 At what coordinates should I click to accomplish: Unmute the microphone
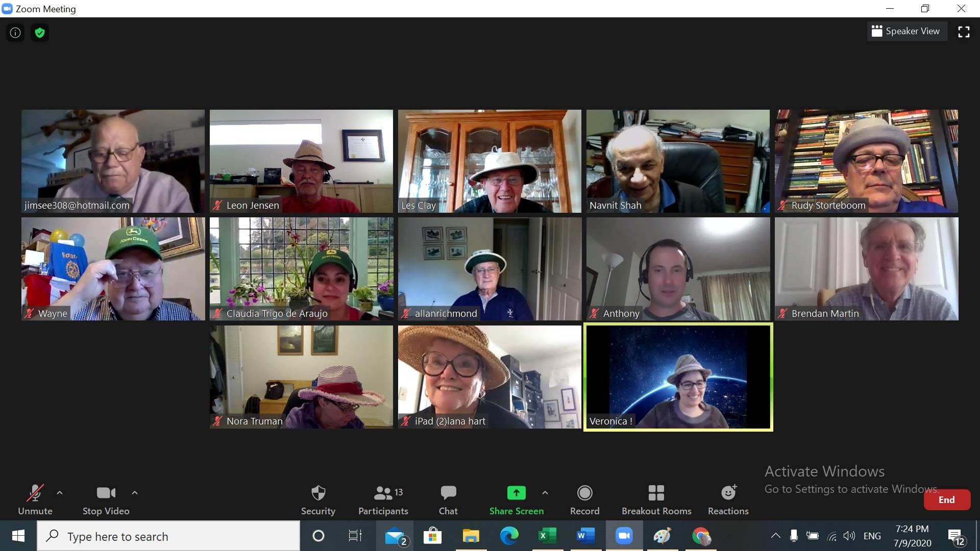pos(35,499)
